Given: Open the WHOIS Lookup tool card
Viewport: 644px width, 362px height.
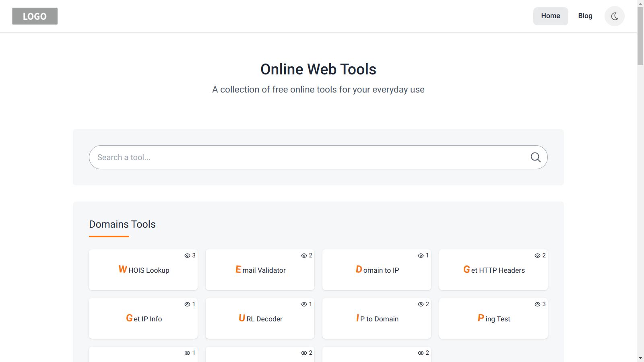Looking at the screenshot, I should (143, 270).
